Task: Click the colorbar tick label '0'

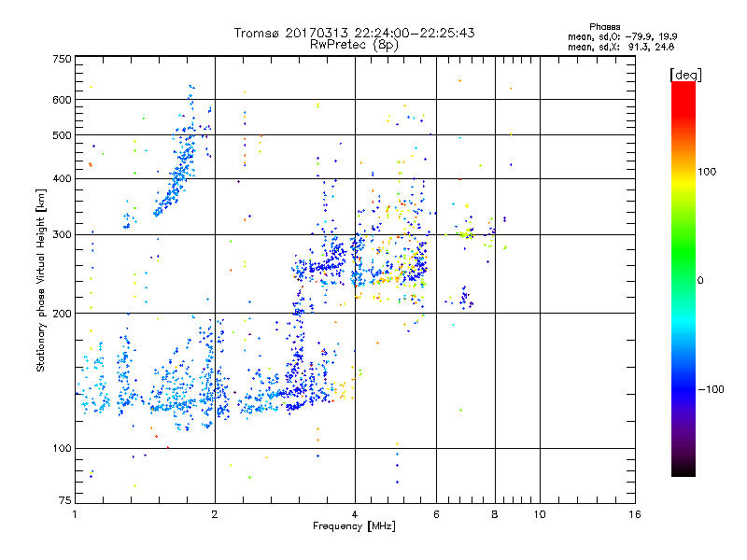Action: (x=700, y=280)
